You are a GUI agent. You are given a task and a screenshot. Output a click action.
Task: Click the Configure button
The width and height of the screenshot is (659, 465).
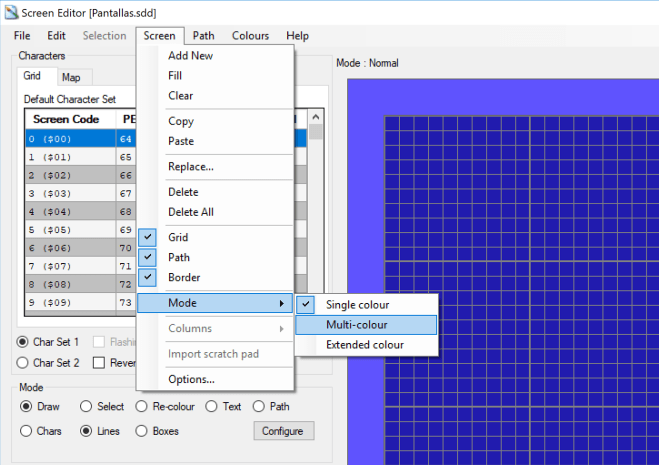[283, 431]
